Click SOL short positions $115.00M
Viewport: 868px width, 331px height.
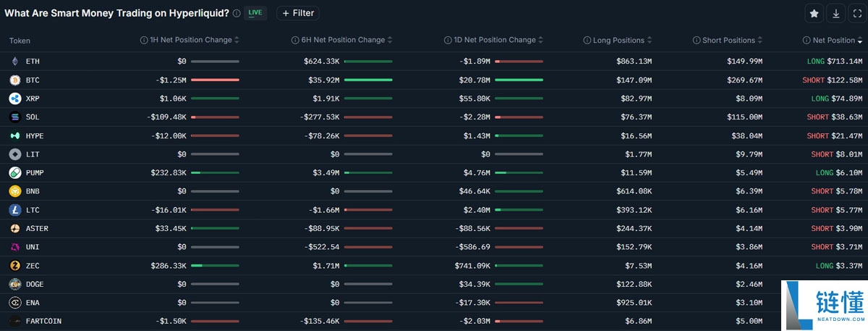(x=744, y=117)
